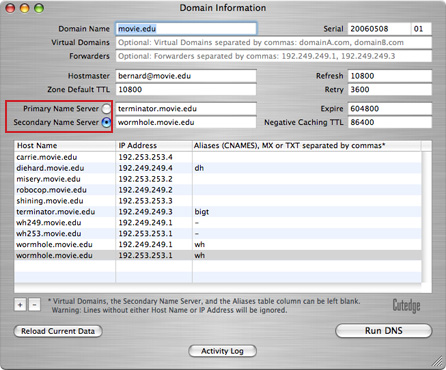Click IP address 192.253.253.3
This screenshot has width=446, height=370.
point(145,201)
